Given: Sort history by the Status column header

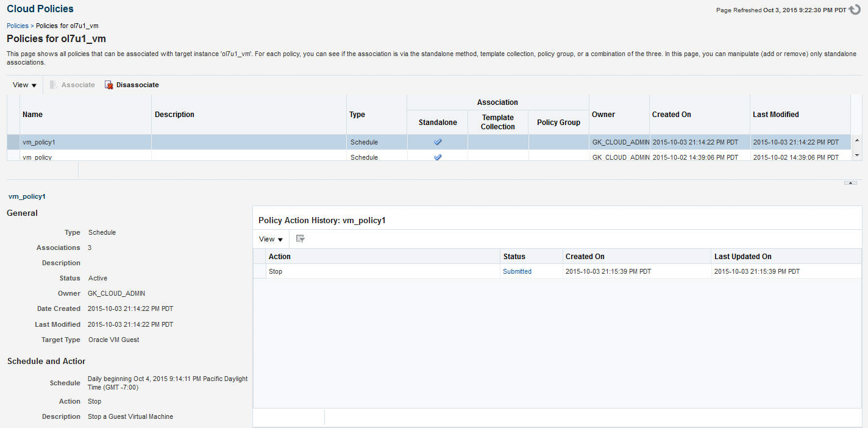Looking at the screenshot, I should point(532,257).
